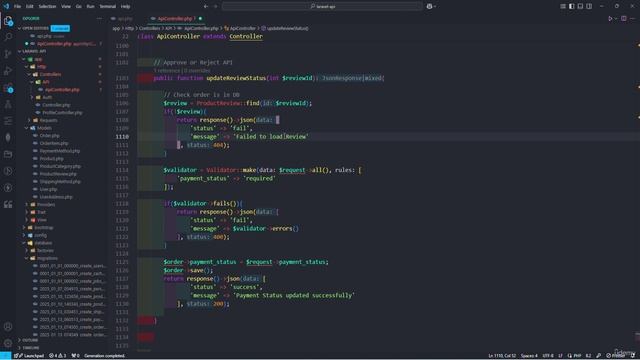
Task: Collapse the Controllers folder
Action: coord(29,74)
